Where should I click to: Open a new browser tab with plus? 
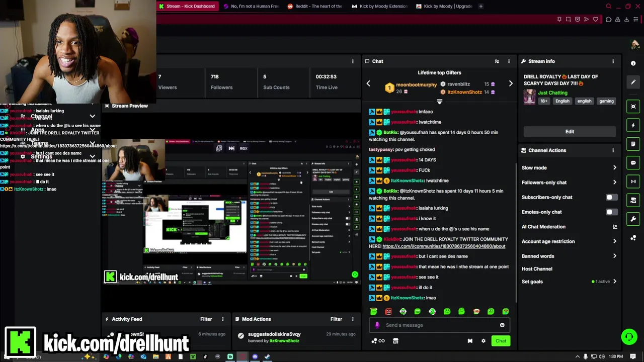pyautogui.click(x=481, y=7)
